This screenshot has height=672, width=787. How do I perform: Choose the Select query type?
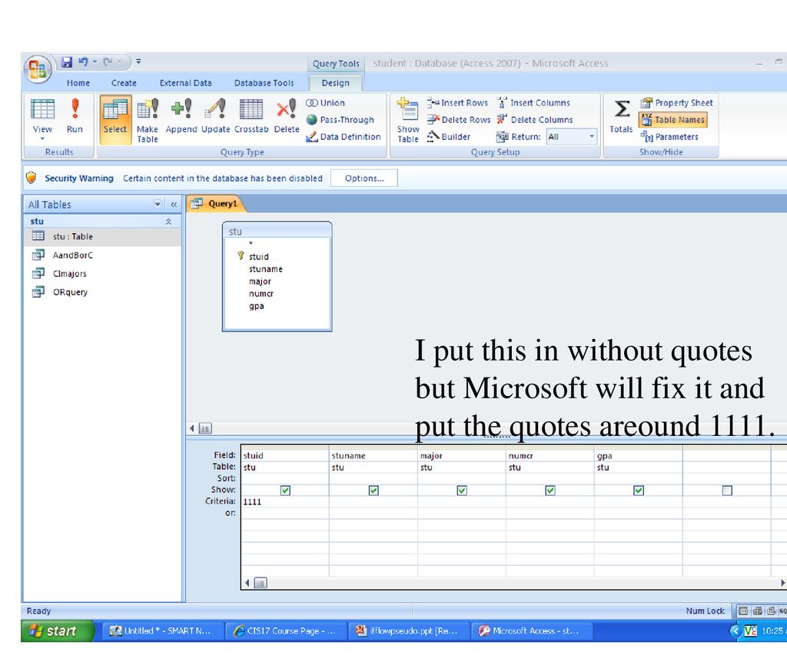(x=115, y=119)
